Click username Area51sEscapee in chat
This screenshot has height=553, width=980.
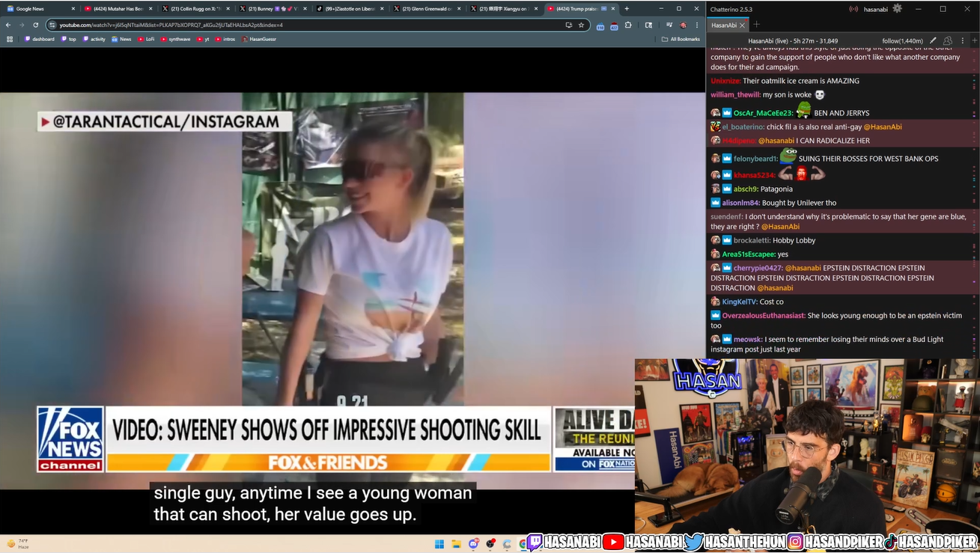coord(749,254)
